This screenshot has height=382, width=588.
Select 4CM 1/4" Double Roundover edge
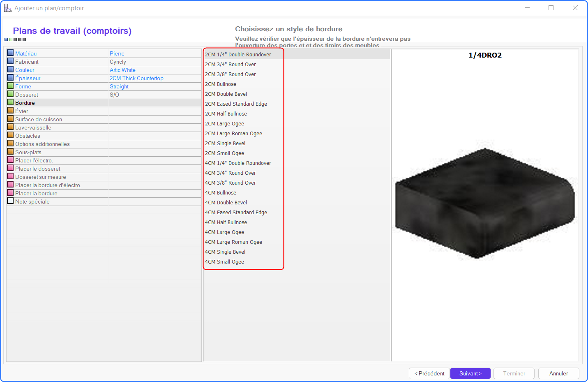238,163
